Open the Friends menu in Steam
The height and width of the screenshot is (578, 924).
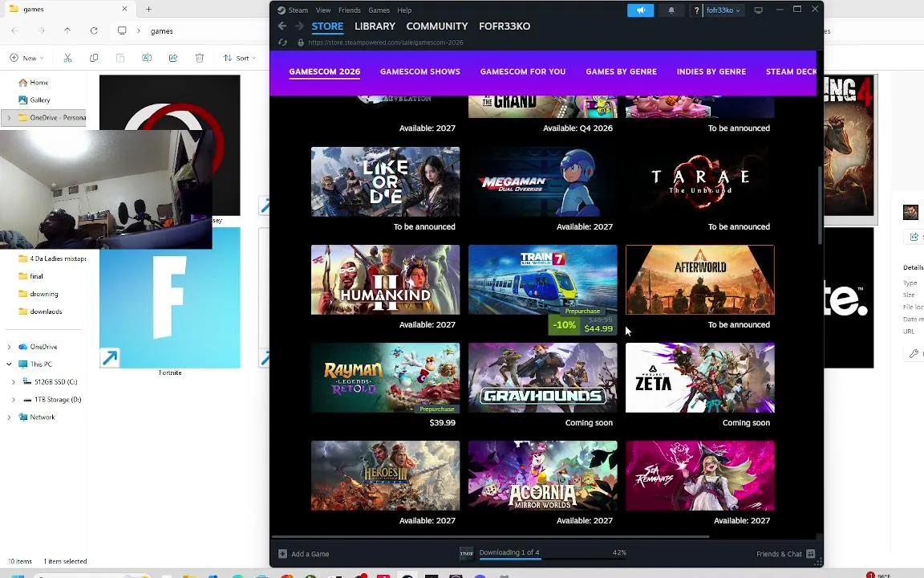pyautogui.click(x=350, y=10)
